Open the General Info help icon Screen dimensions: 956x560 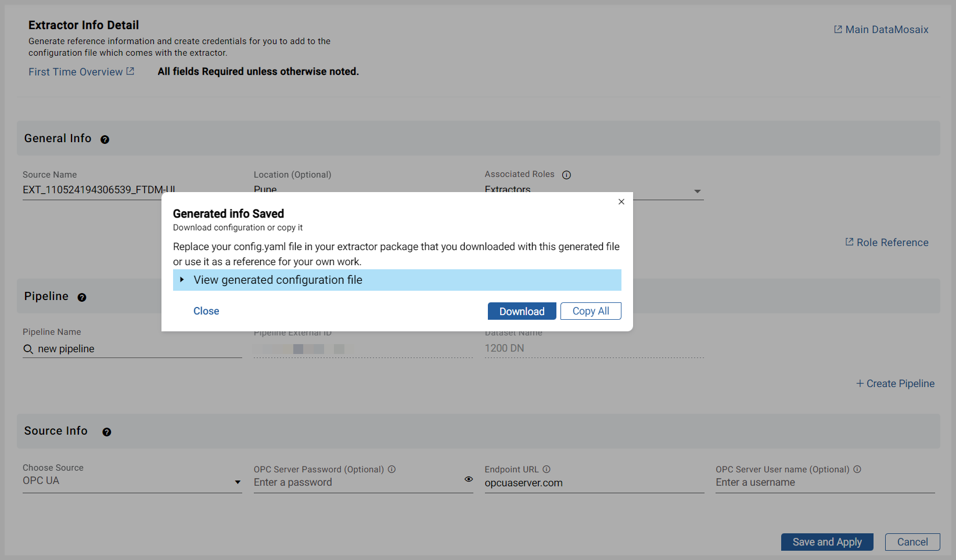(105, 139)
